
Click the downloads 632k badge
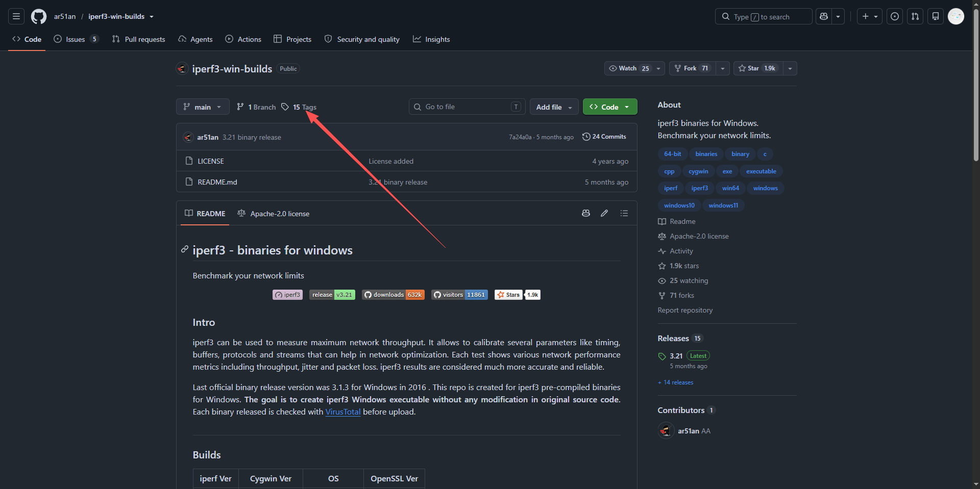point(393,295)
